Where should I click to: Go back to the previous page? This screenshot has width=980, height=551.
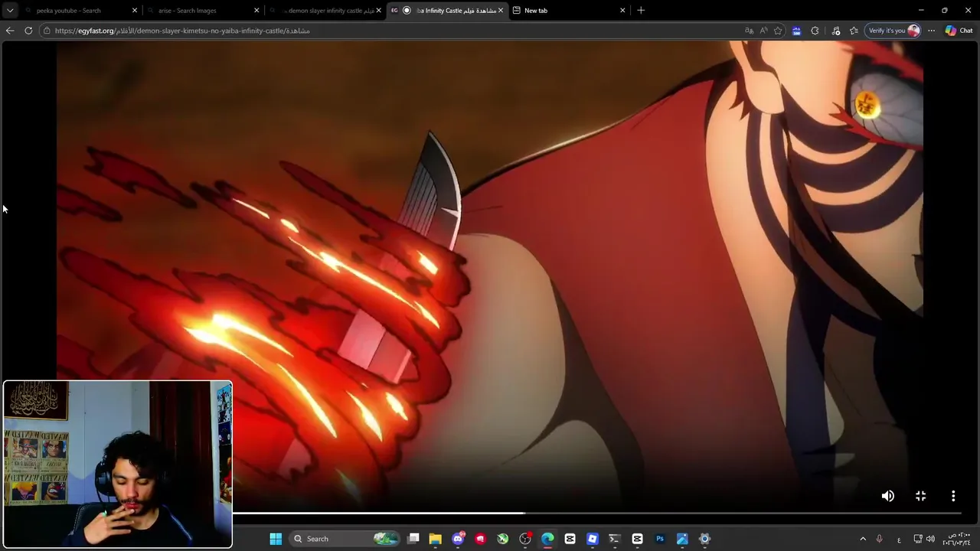10,31
